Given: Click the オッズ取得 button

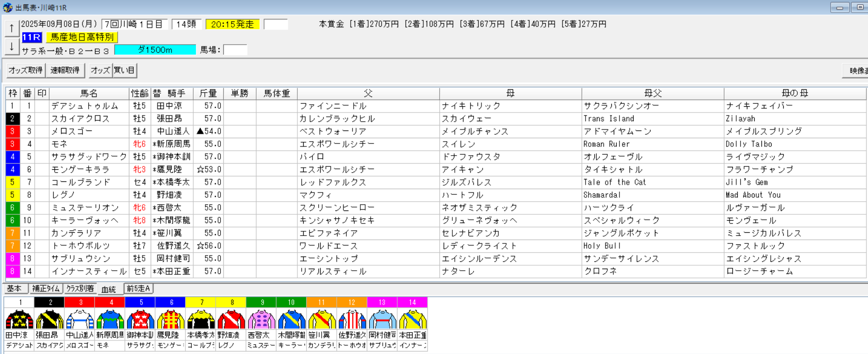Looking at the screenshot, I should 26,70.
